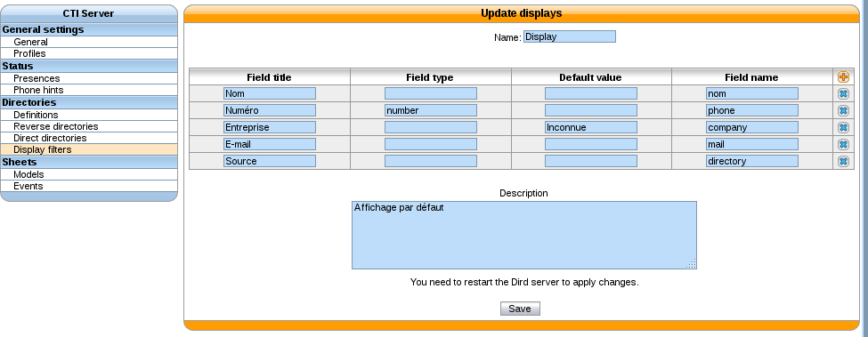The height and width of the screenshot is (337, 868).
Task: Open sheet Events page
Action: 28,186
